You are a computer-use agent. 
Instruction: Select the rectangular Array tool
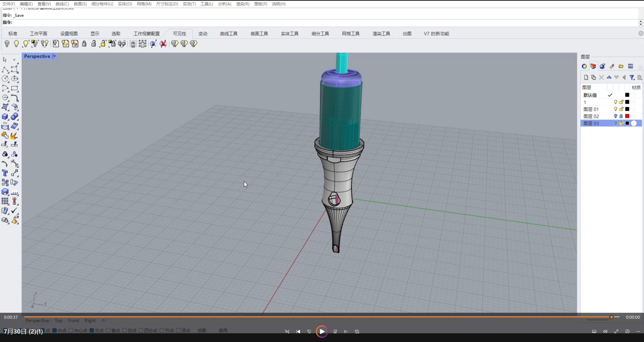[x=5, y=201]
